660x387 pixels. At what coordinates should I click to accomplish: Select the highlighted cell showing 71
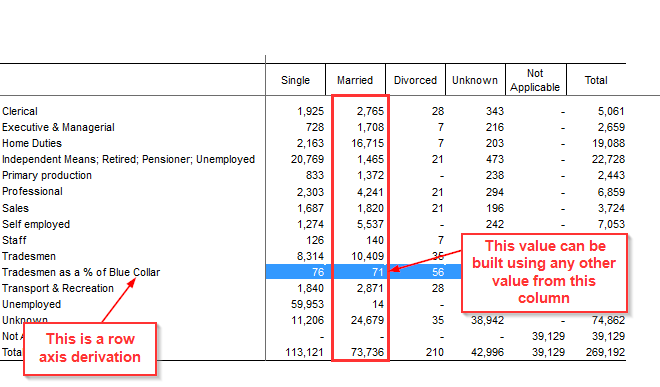(360, 272)
